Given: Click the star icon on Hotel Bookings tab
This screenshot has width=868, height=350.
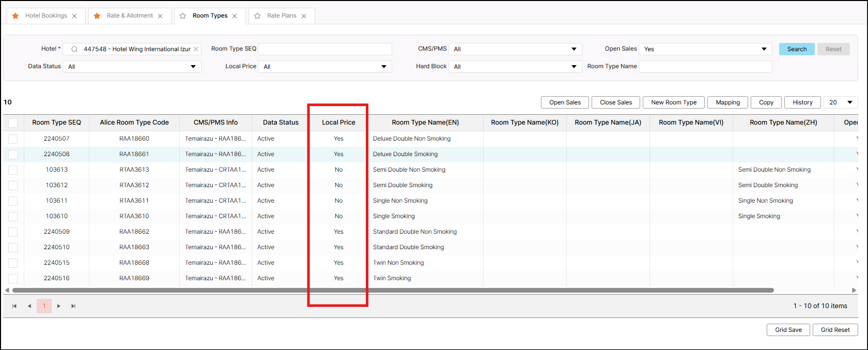Looking at the screenshot, I should pos(16,16).
